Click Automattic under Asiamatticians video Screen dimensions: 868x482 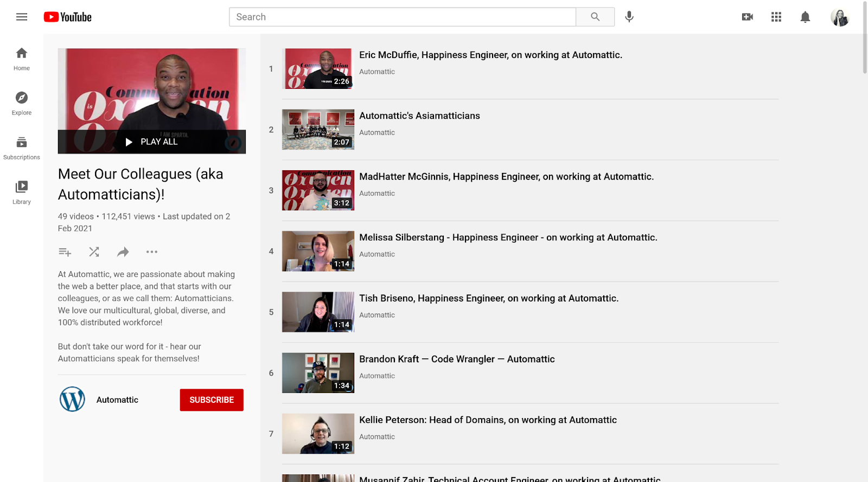pos(377,132)
